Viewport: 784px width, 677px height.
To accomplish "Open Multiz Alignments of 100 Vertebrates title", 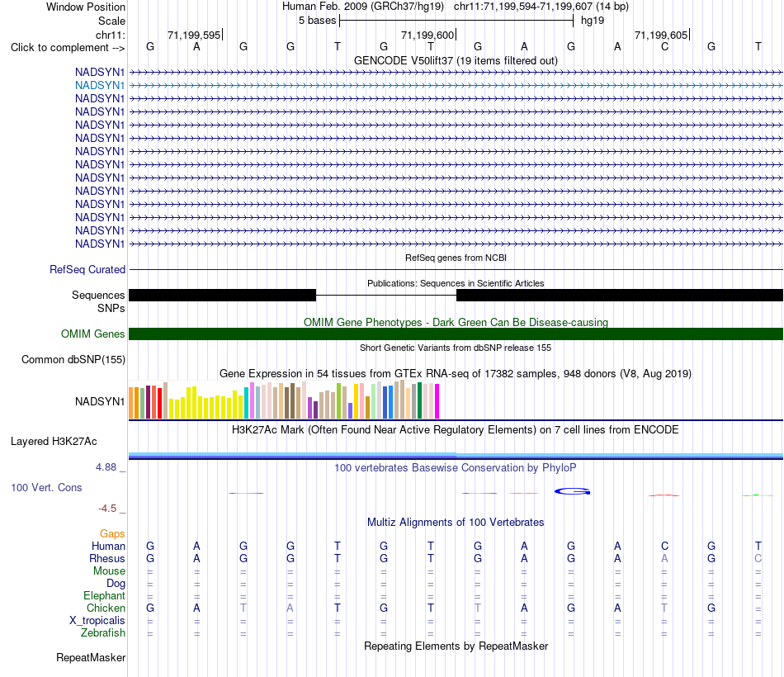I will click(x=456, y=523).
